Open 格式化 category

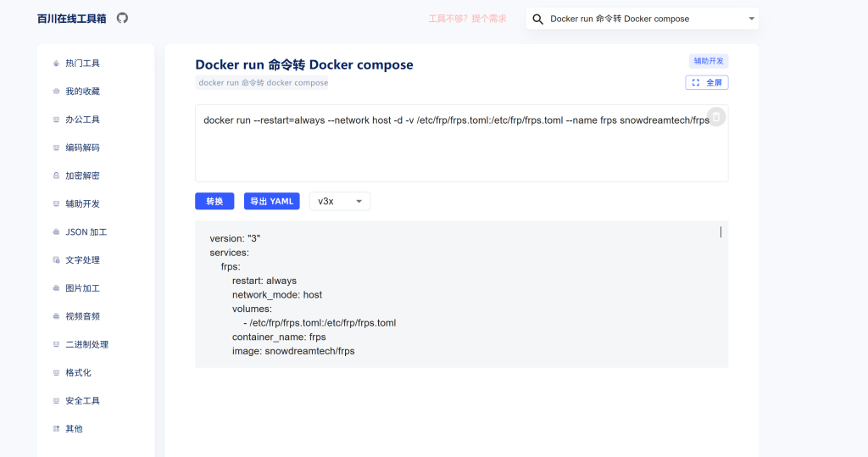78,373
